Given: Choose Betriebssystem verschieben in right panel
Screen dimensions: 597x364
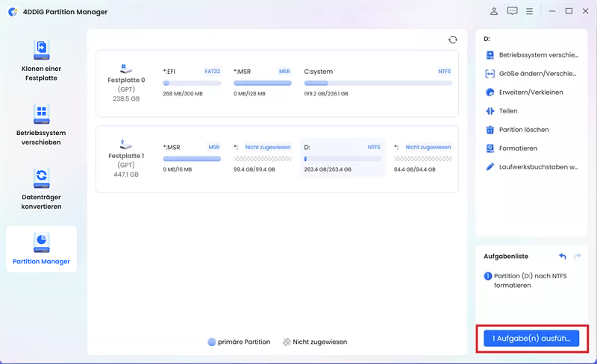Looking at the screenshot, I should pos(532,55).
